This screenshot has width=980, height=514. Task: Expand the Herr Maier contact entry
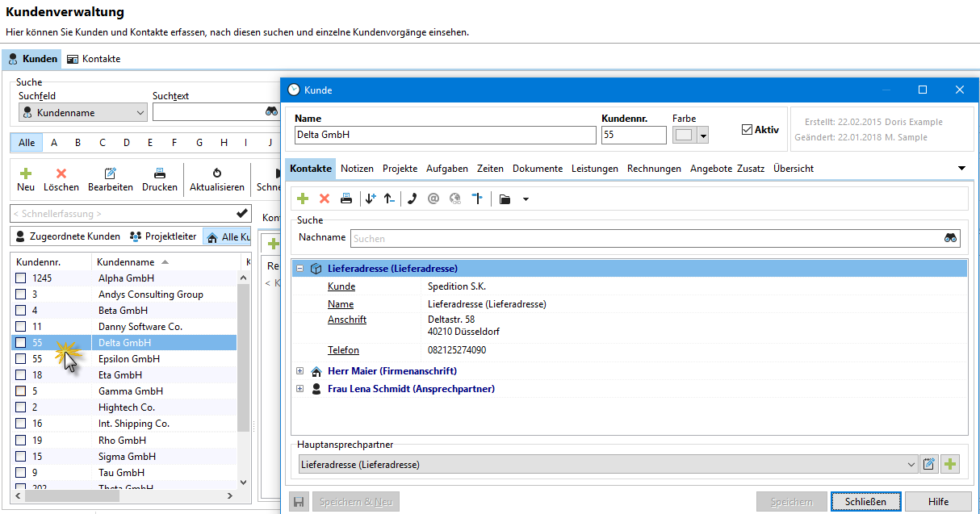click(x=300, y=371)
